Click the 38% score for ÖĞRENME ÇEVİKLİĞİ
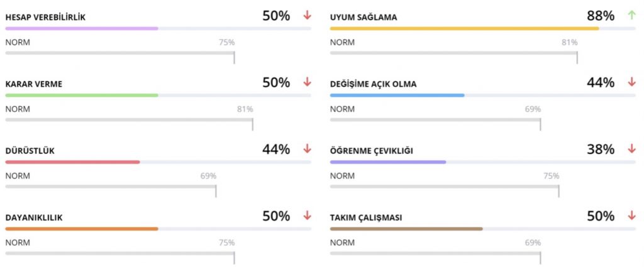 601,150
